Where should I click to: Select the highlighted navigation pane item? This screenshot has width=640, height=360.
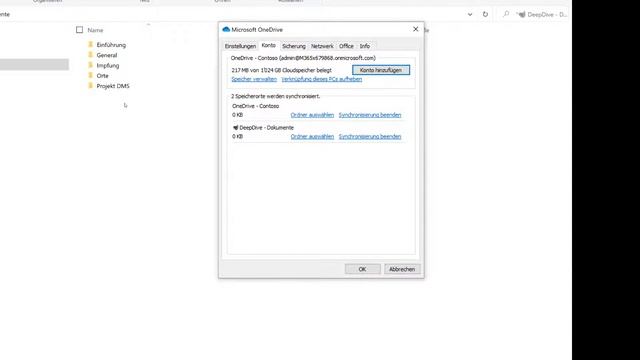(x=34, y=64)
